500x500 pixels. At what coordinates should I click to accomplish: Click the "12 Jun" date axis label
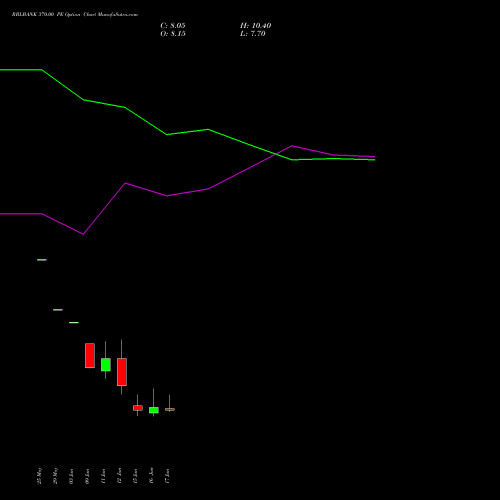pos(119,476)
